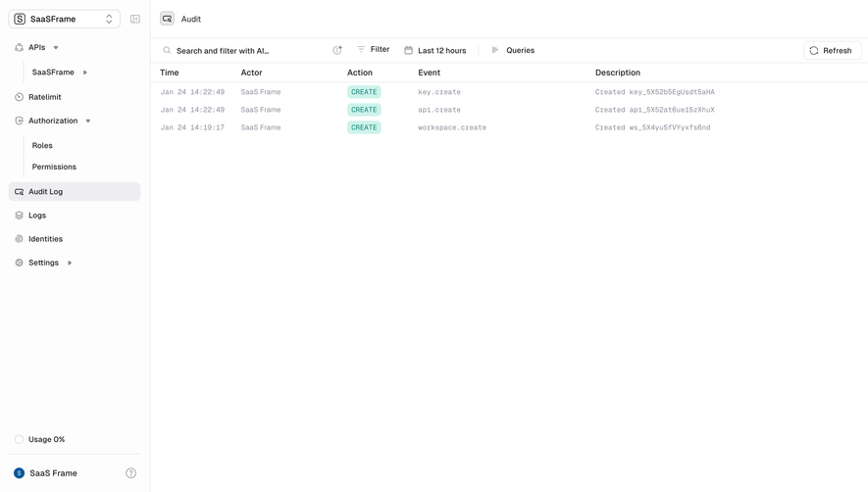Select the key.create event text
Image resolution: width=868 pixels, height=492 pixels.
(439, 92)
